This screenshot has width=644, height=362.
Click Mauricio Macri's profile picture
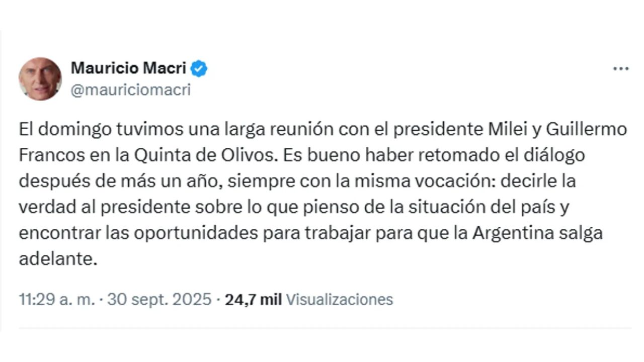coord(40,78)
